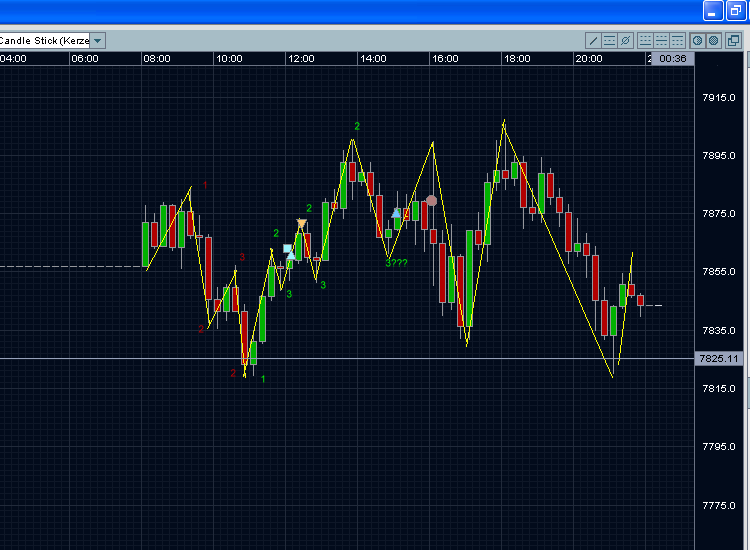
Task: Click the dashed lines icon beside trend line tool
Action: click(609, 41)
